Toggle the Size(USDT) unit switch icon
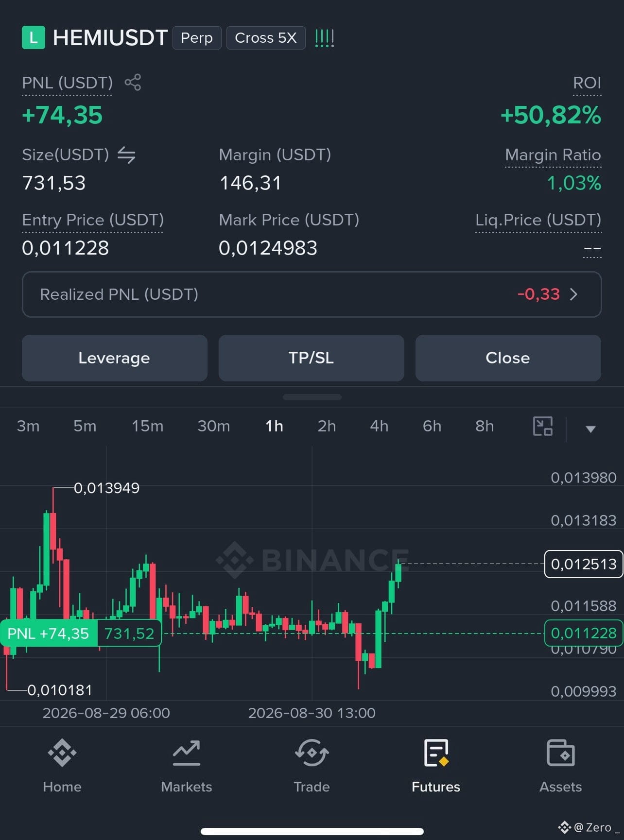The width and height of the screenshot is (624, 840). click(126, 155)
